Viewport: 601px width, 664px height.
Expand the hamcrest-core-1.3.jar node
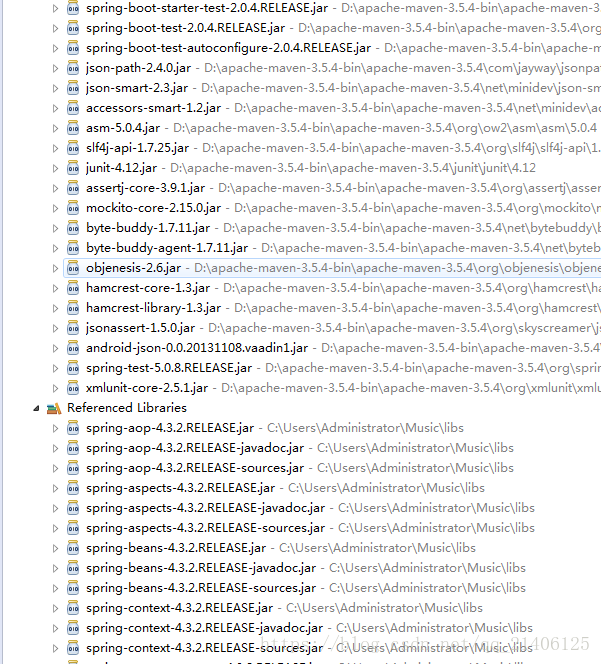(x=55, y=288)
